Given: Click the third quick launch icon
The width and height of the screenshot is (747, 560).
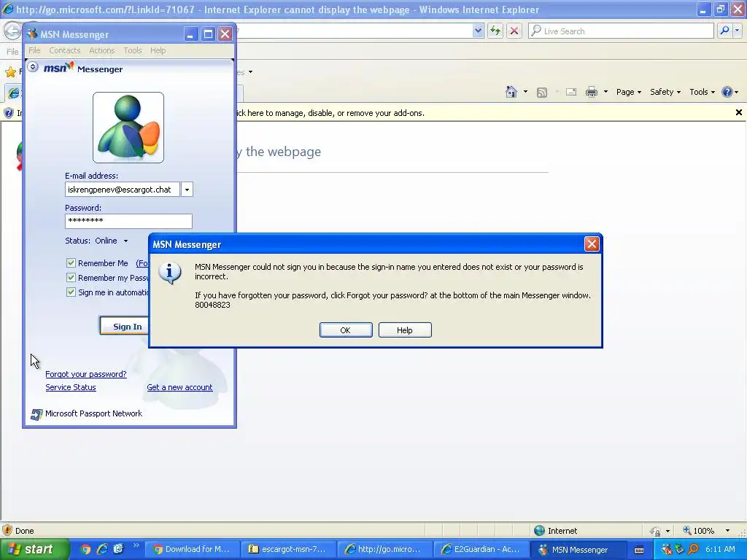Looking at the screenshot, I should point(118,549).
